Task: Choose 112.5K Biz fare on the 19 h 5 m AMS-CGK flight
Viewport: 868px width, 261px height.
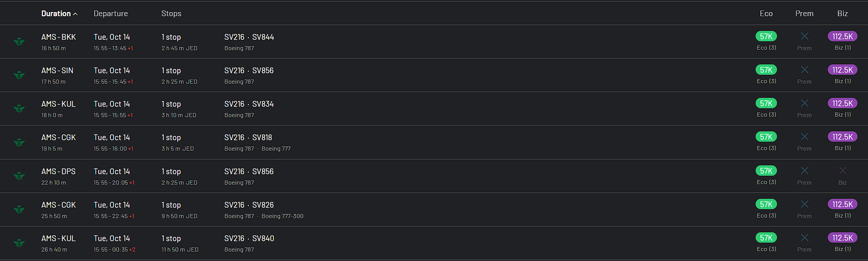Action: point(842,137)
